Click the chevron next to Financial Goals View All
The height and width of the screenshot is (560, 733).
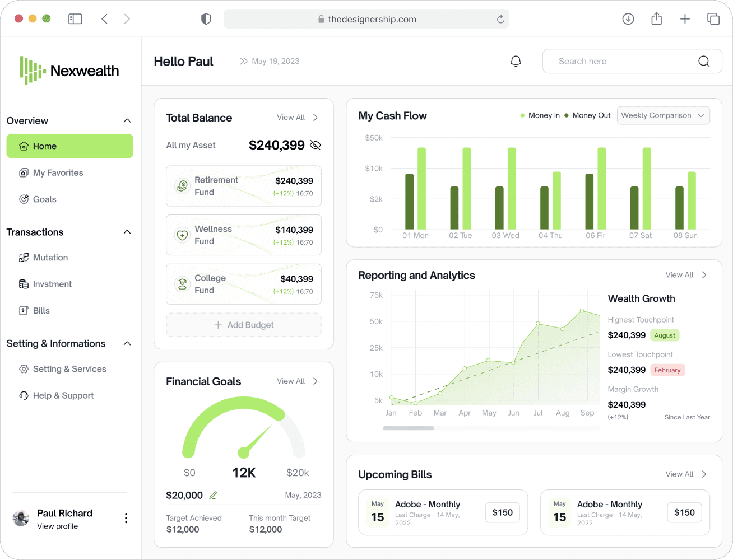pos(316,381)
